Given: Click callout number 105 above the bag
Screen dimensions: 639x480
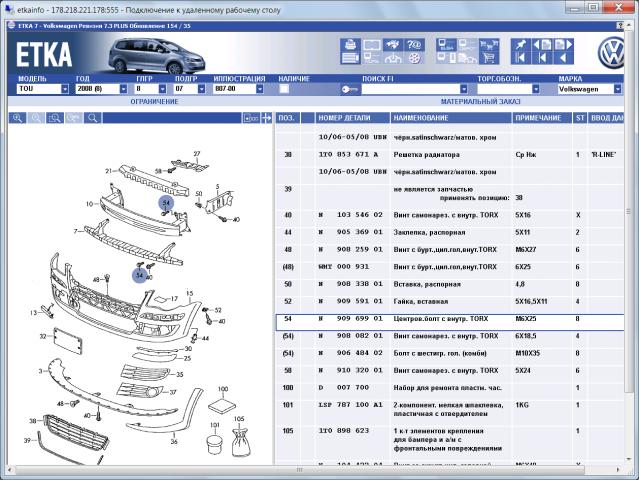Looking at the screenshot, I should coord(239,419).
